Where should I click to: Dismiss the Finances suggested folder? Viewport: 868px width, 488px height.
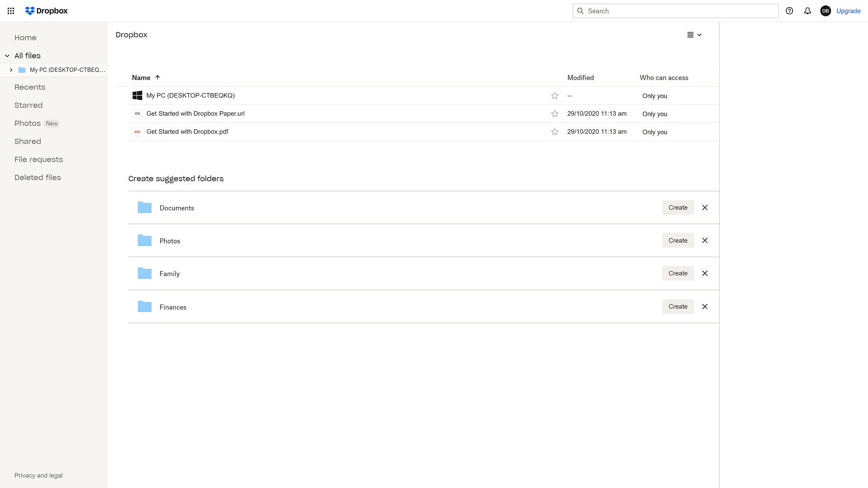click(705, 306)
